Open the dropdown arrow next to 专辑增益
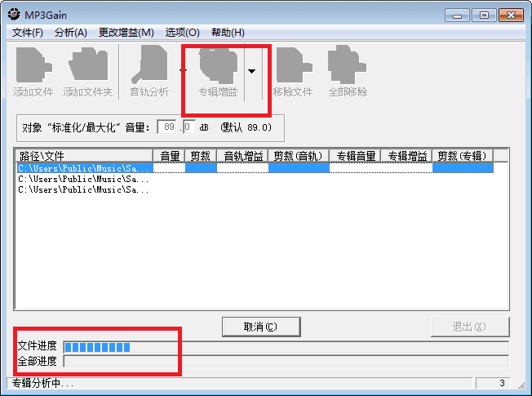 251,71
